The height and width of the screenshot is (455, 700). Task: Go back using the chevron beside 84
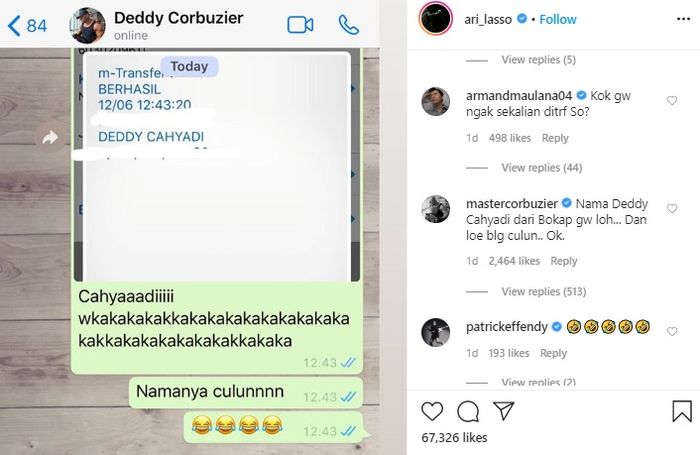[x=14, y=25]
